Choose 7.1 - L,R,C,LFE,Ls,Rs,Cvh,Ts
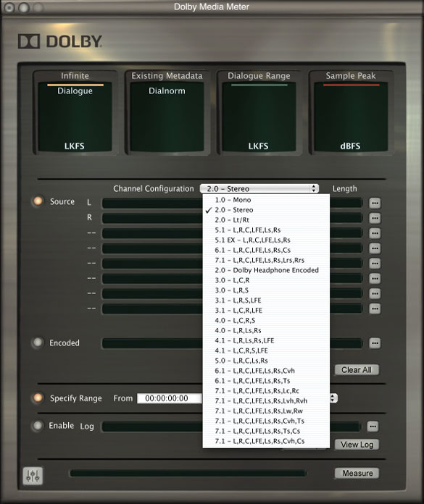 [x=266, y=421]
